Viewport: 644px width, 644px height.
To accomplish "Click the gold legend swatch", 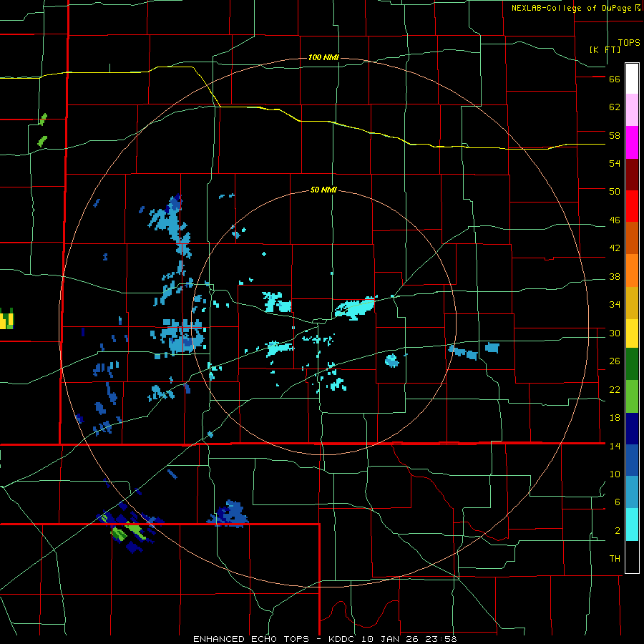I will pyautogui.click(x=632, y=303).
